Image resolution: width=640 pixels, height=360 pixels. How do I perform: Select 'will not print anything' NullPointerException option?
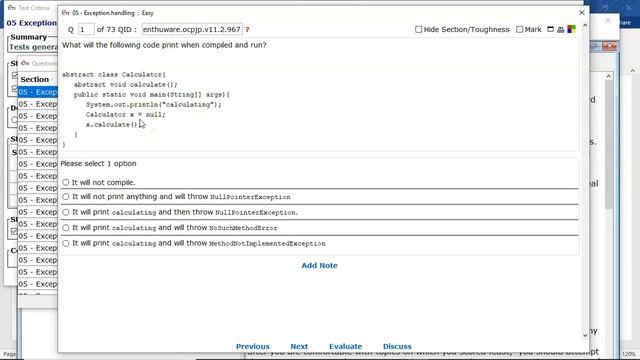coord(66,197)
